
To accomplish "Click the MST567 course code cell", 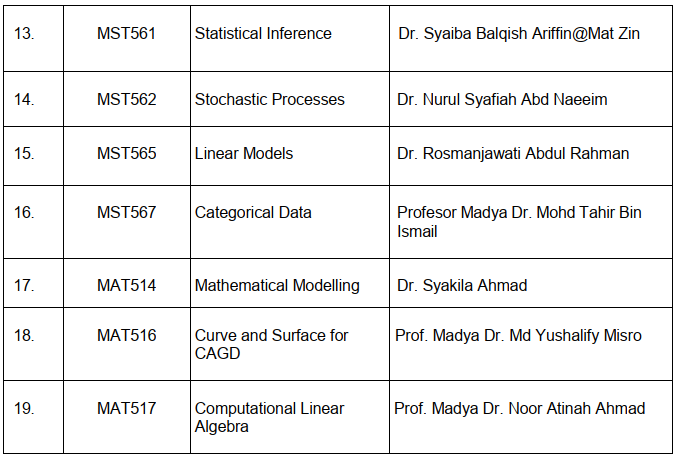I will click(x=127, y=212).
